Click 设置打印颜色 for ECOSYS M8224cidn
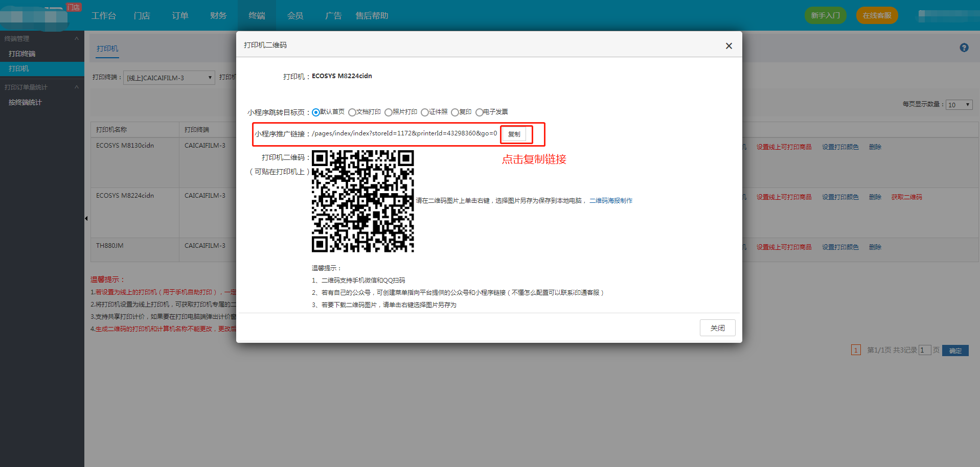Image resolution: width=980 pixels, height=467 pixels. 840,197
